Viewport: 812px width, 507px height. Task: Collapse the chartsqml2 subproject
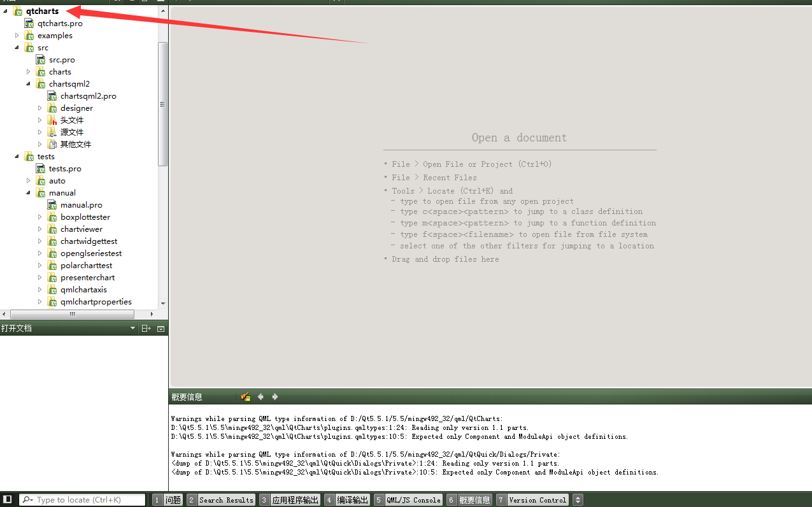point(29,84)
